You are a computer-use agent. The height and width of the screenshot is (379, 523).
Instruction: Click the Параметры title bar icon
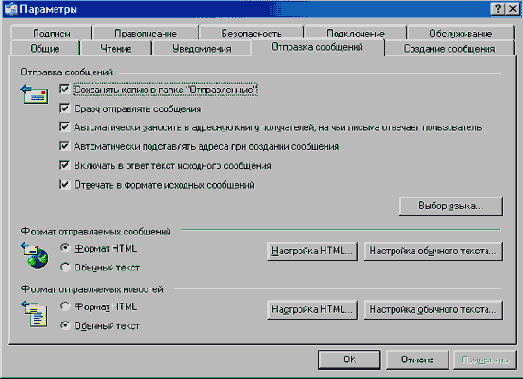[11, 9]
